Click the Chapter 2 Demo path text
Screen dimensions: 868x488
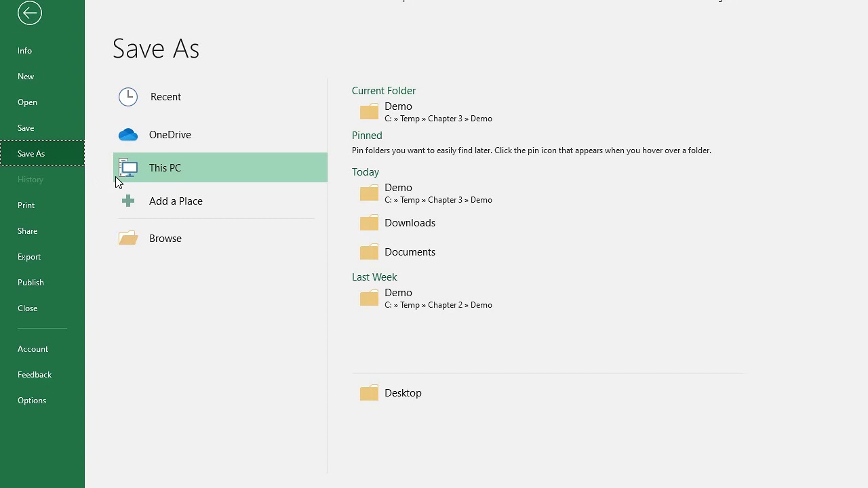(x=438, y=305)
